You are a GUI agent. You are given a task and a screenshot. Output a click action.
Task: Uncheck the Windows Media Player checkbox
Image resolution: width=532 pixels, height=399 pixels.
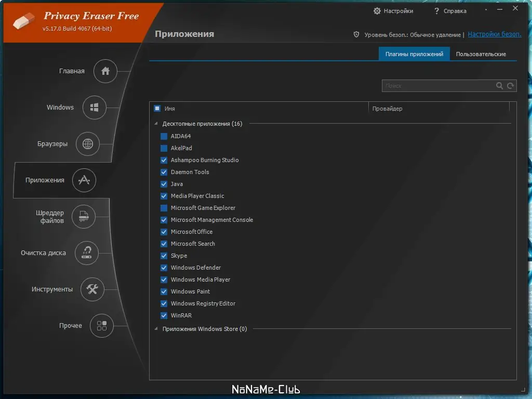pyautogui.click(x=164, y=280)
